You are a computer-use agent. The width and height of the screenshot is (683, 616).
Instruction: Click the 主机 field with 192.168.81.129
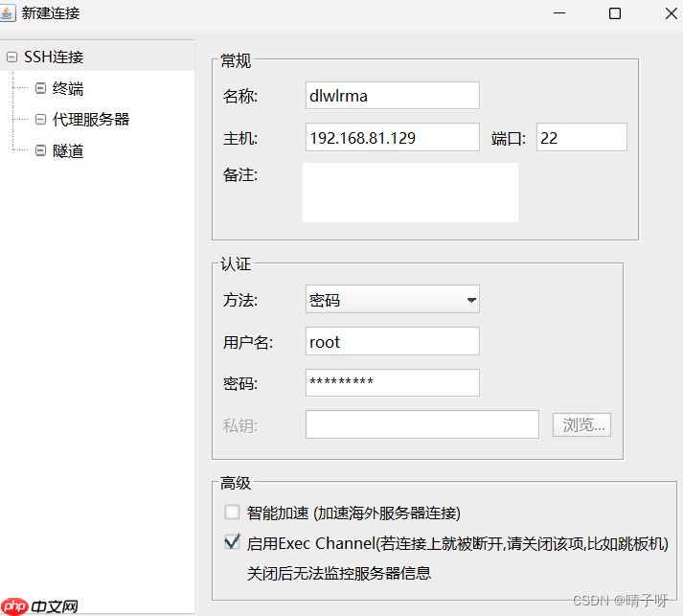(393, 137)
